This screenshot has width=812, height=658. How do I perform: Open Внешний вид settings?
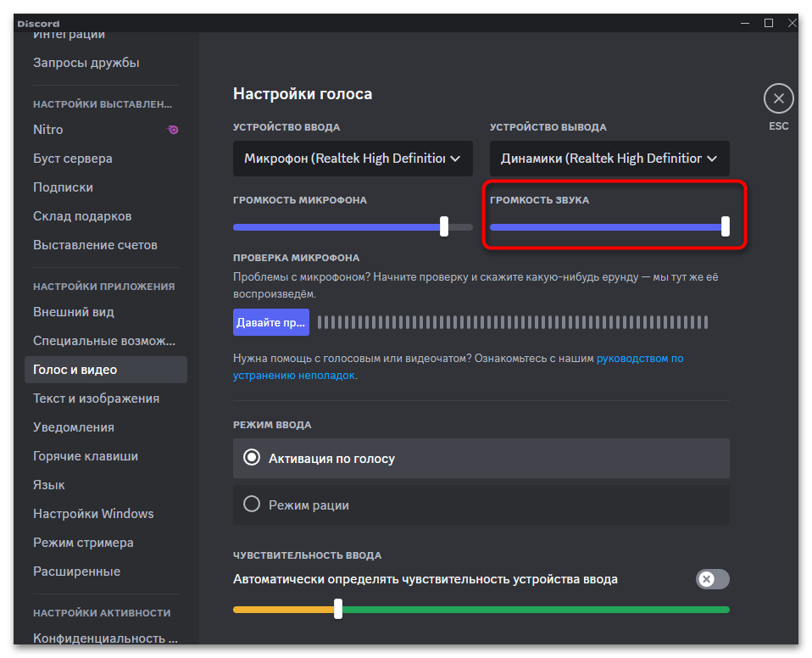point(106,312)
